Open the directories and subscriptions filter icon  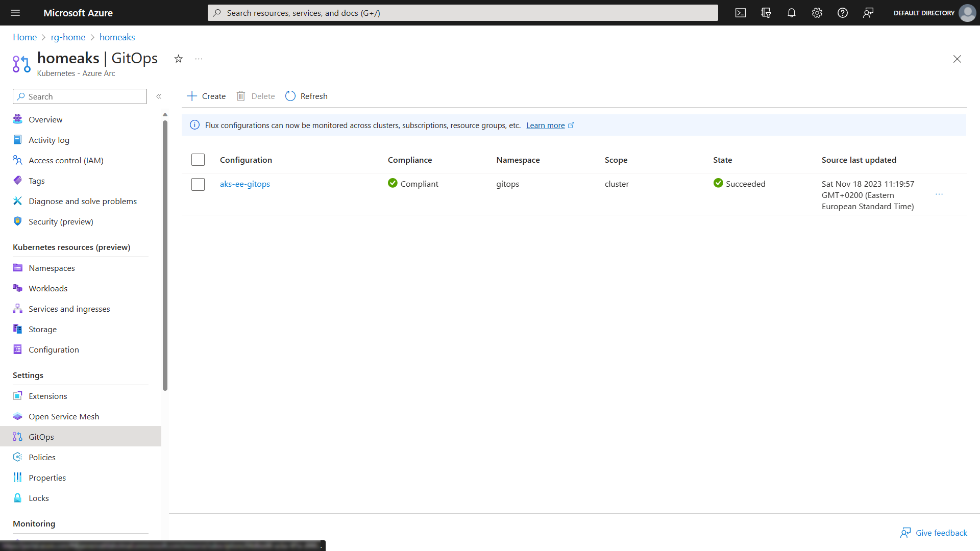[x=766, y=13]
